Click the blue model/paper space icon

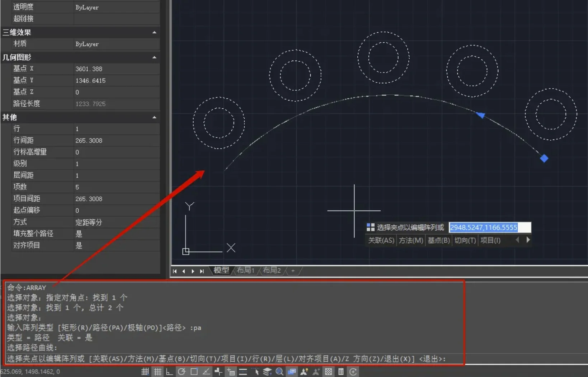(292, 372)
